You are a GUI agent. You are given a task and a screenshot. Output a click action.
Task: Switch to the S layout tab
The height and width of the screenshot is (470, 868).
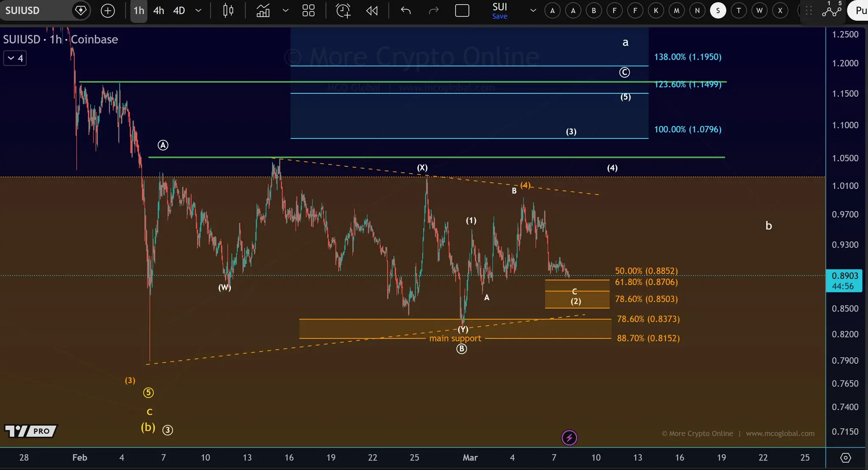(x=718, y=11)
